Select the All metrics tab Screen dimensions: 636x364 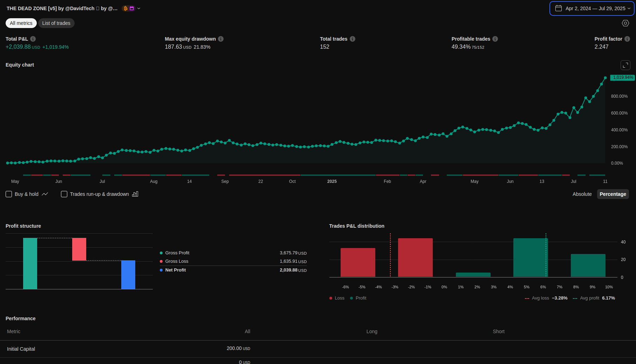(21, 23)
